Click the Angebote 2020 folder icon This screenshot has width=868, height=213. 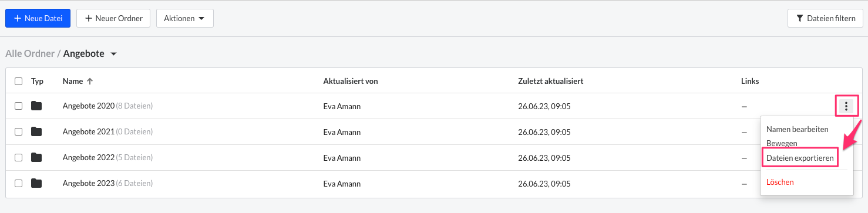click(36, 106)
